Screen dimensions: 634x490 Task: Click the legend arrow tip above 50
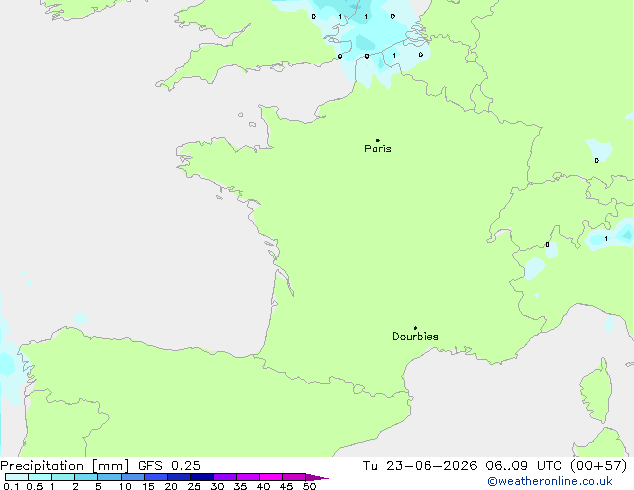[318, 477]
